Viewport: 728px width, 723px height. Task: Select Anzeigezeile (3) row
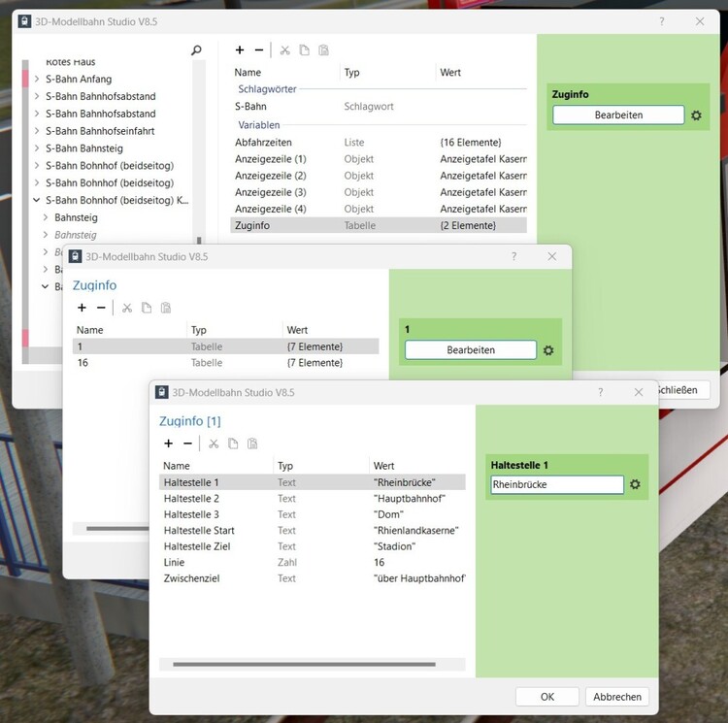click(379, 192)
